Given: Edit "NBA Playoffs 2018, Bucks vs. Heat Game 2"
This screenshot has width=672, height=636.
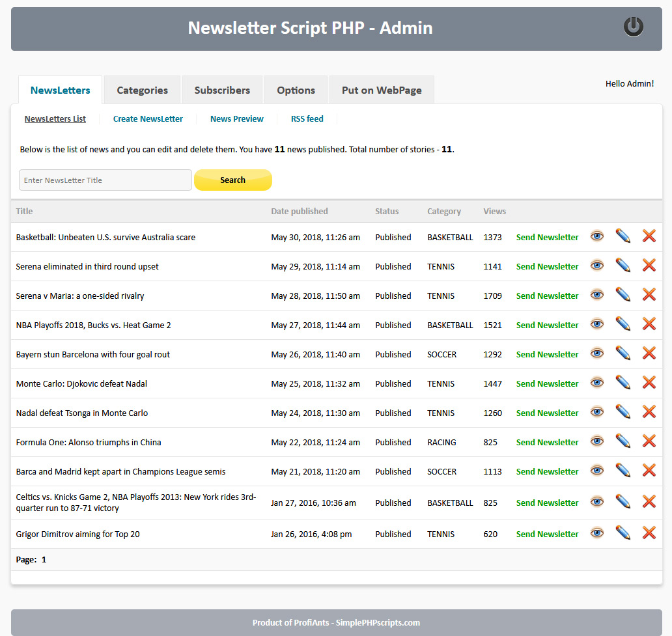Looking at the screenshot, I should [623, 324].
